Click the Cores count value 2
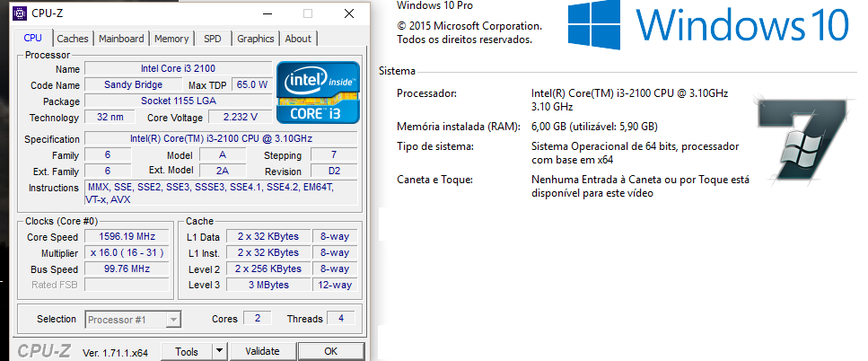Screen dimensions: 868x361 pyautogui.click(x=258, y=319)
